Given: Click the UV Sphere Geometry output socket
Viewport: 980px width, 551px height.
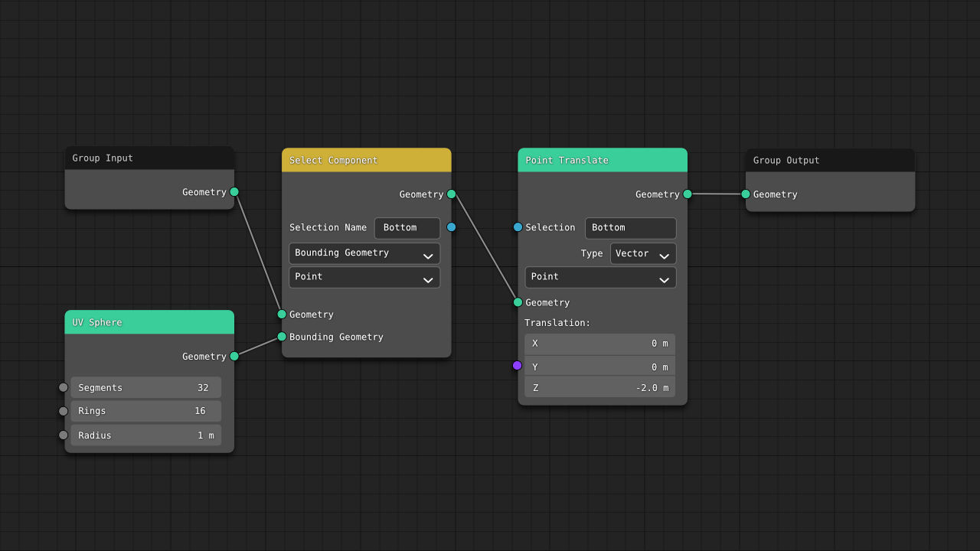Looking at the screenshot, I should (234, 357).
